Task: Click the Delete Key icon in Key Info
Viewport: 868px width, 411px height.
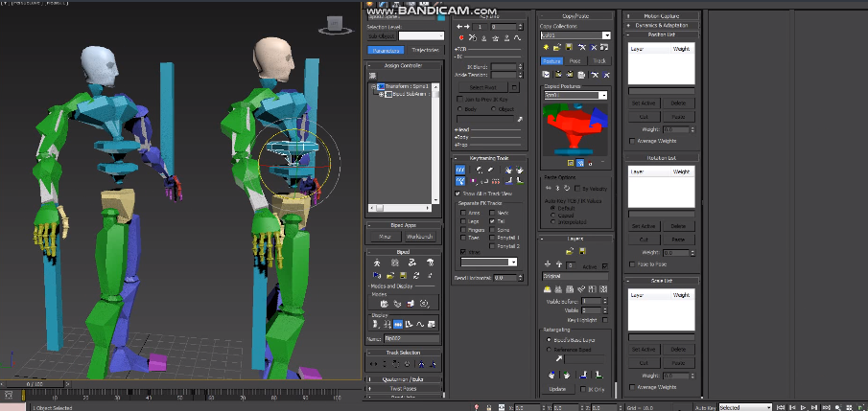Action: [472, 38]
